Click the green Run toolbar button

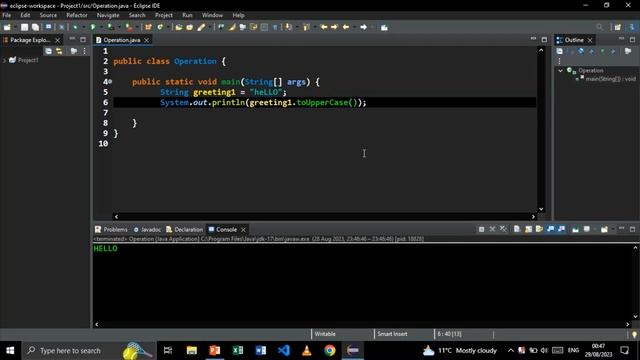click(93, 27)
